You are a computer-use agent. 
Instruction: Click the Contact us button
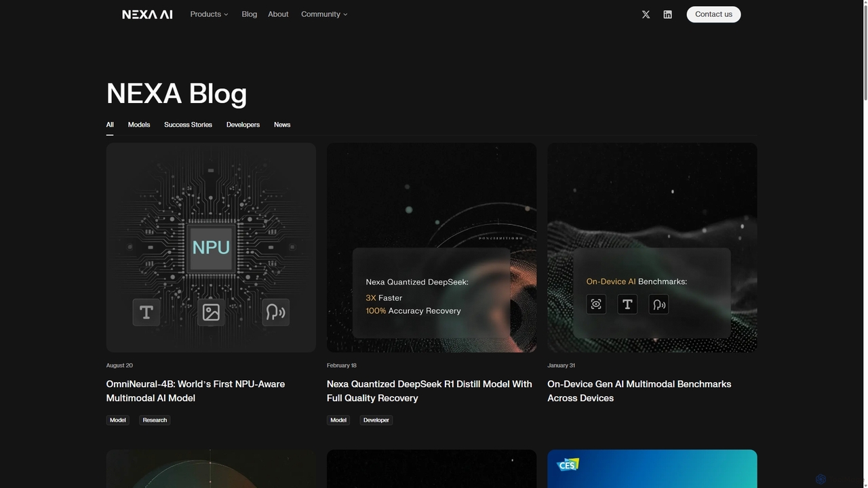coord(713,14)
